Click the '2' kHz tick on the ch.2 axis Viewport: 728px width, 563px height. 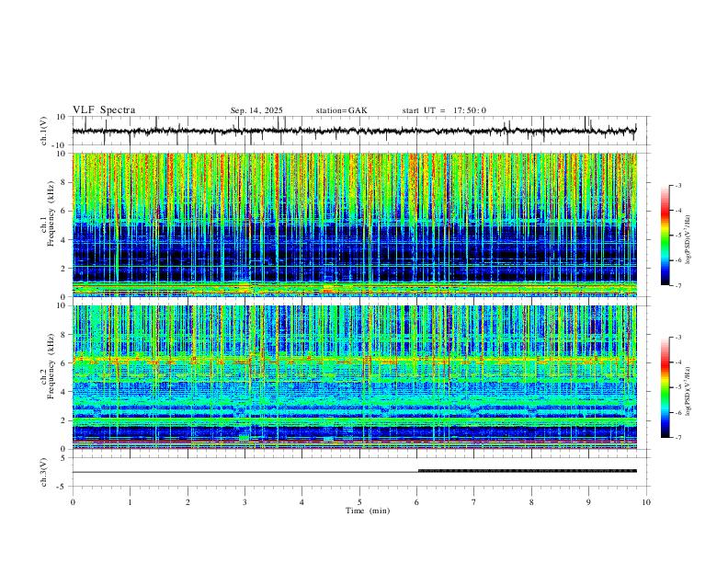[x=63, y=420]
